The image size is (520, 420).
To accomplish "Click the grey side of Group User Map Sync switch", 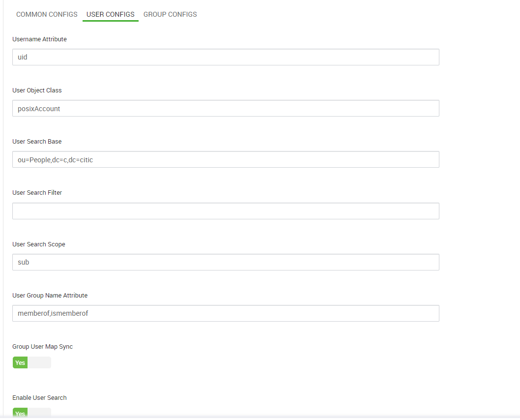I will (39, 362).
